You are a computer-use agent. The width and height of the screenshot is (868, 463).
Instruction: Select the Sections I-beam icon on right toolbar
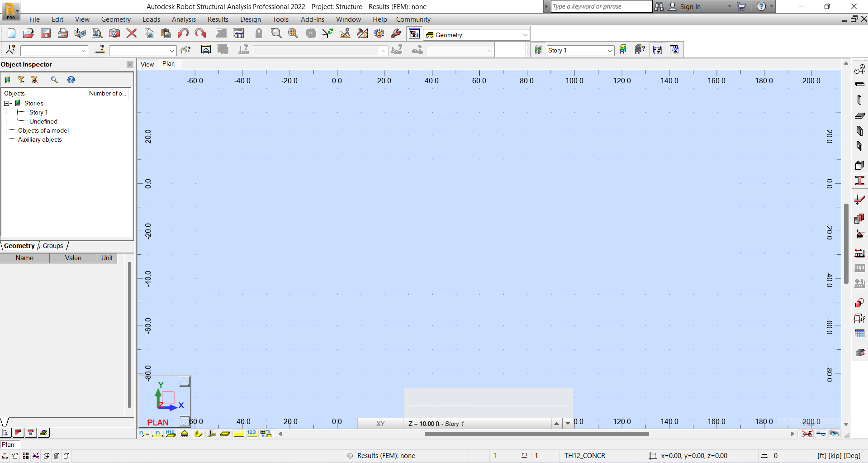pyautogui.click(x=860, y=181)
